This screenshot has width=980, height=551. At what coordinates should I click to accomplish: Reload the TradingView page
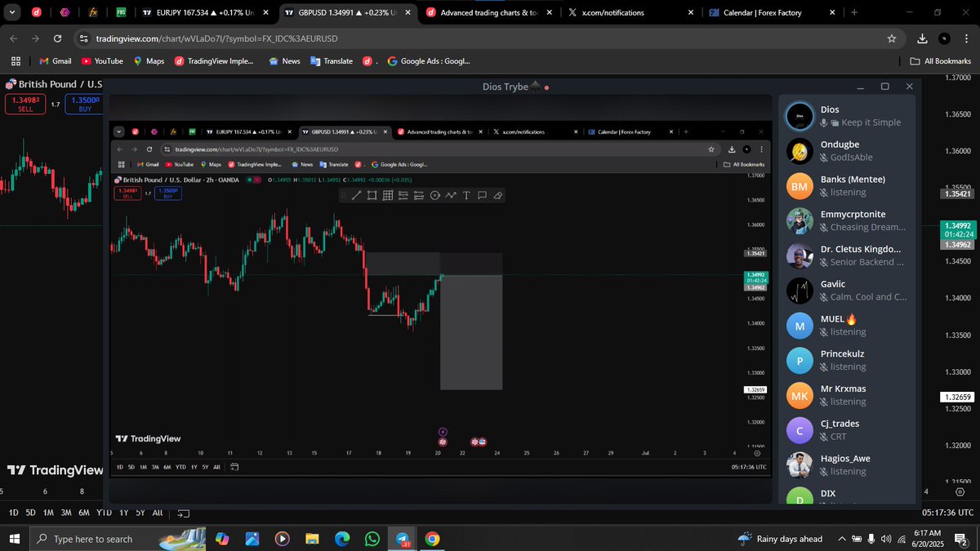coord(57,38)
